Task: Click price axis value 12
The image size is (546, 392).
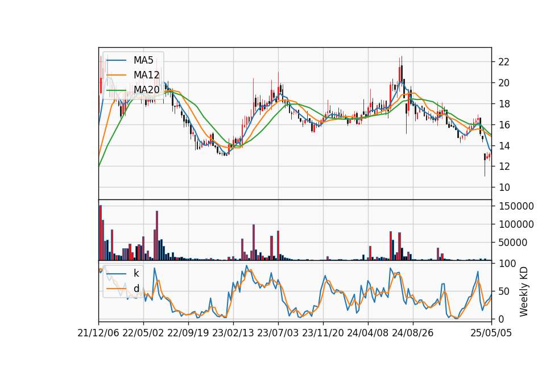Action: point(504,166)
